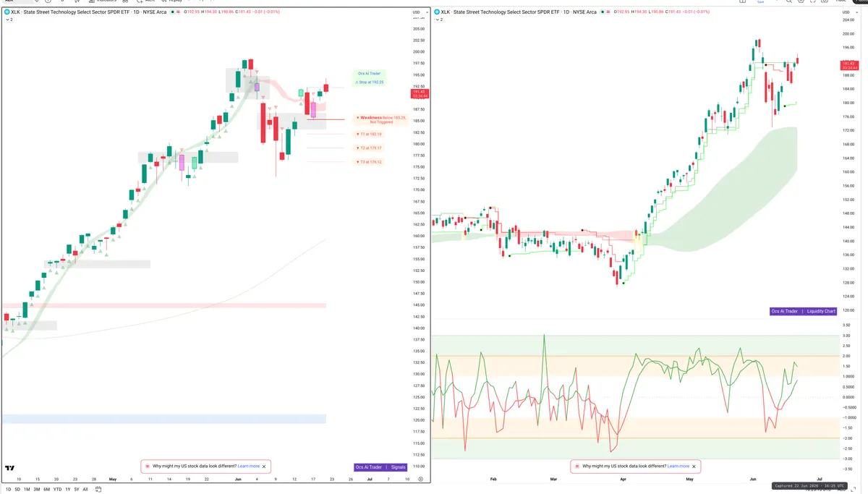
Task: Click the 204.00 level on right price scale
Action: click(848, 20)
